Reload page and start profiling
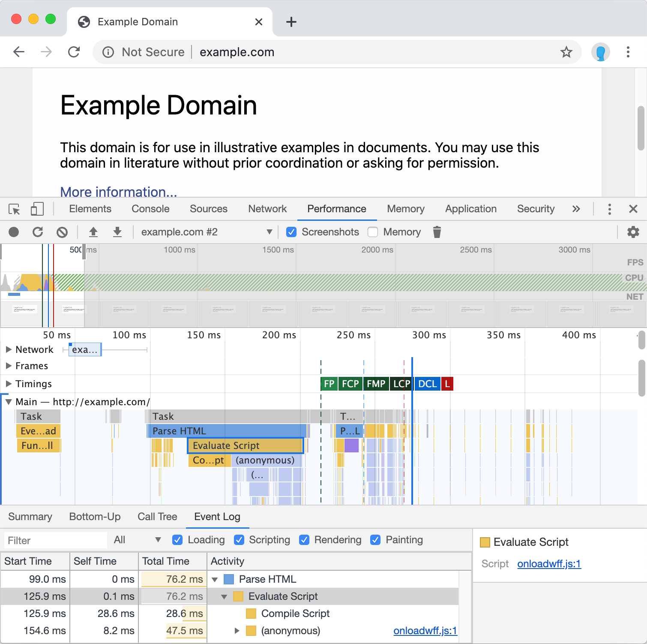 38,232
